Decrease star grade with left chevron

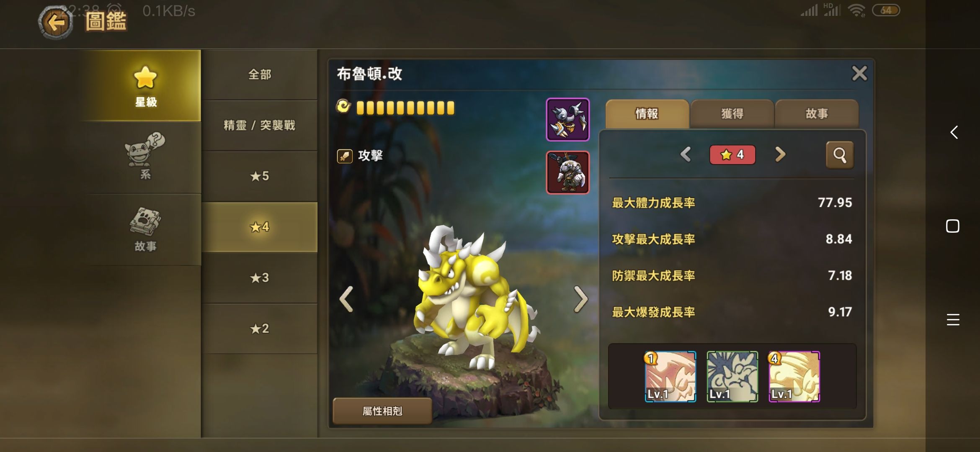686,154
